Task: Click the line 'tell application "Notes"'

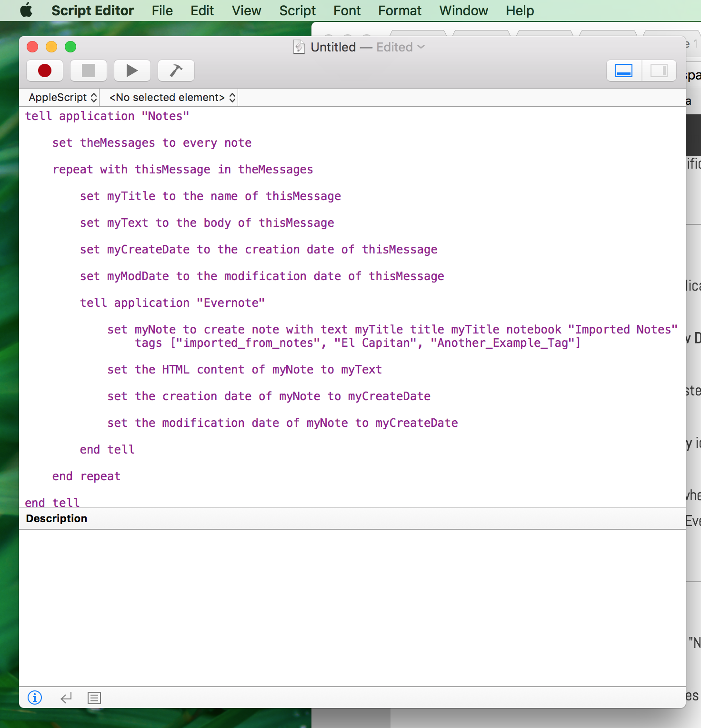Action: (107, 116)
